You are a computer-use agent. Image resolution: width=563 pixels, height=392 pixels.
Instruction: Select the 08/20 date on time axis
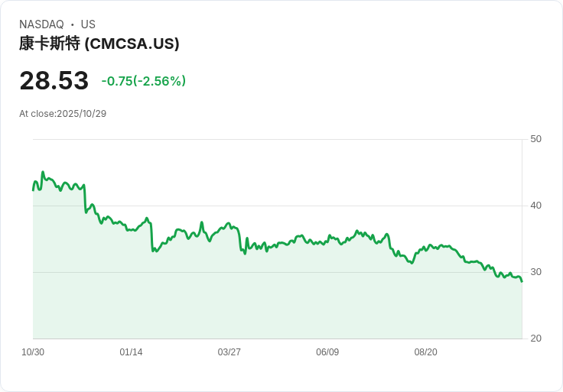coord(425,352)
